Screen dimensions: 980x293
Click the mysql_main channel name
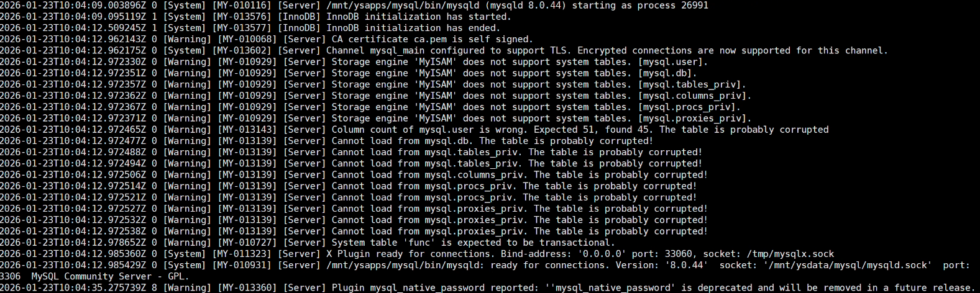(397, 50)
